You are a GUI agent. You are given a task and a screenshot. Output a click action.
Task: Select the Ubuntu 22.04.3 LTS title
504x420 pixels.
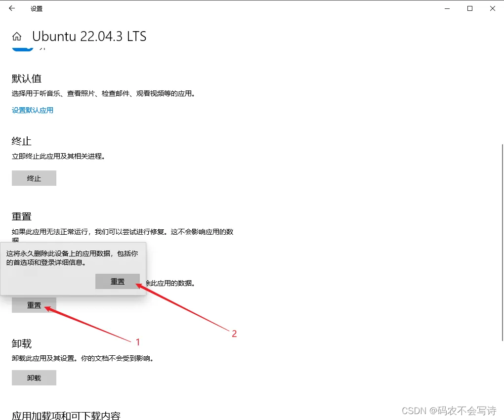point(89,36)
